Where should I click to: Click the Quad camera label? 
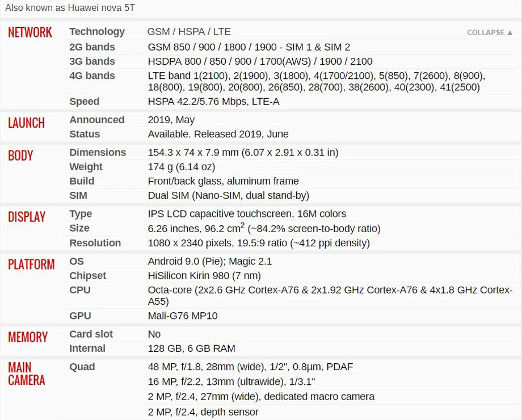point(82,367)
